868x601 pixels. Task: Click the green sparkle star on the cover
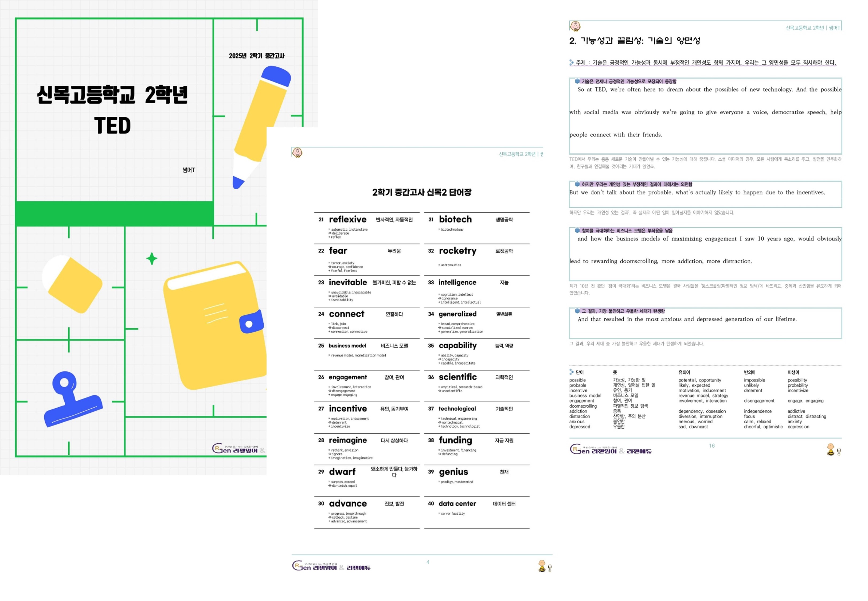pyautogui.click(x=152, y=259)
